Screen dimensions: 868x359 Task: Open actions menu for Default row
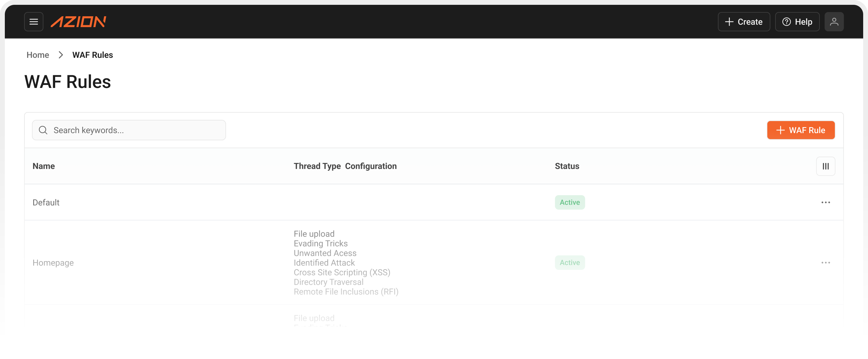click(x=825, y=202)
